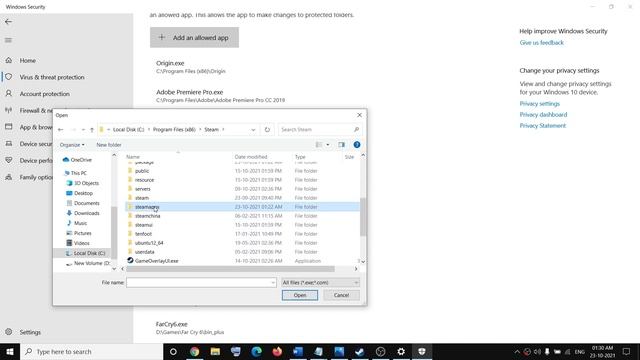Click the Family options sidebar icon

point(9,177)
